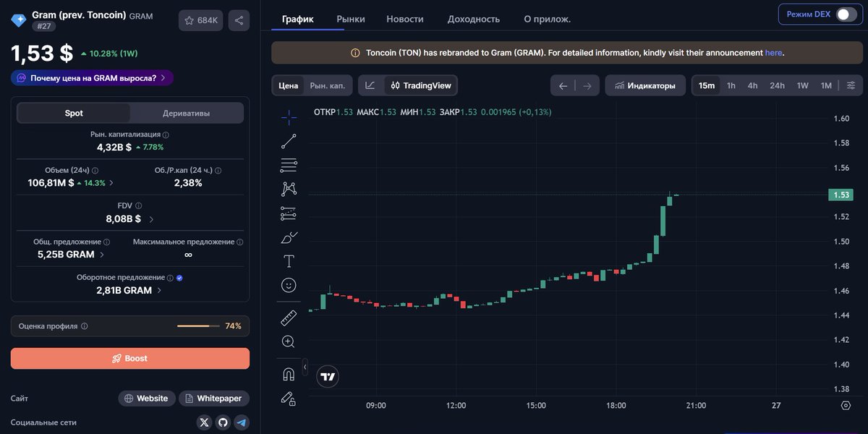Toggle the DEX mode switch
The height and width of the screenshot is (434, 868).
(x=846, y=14)
